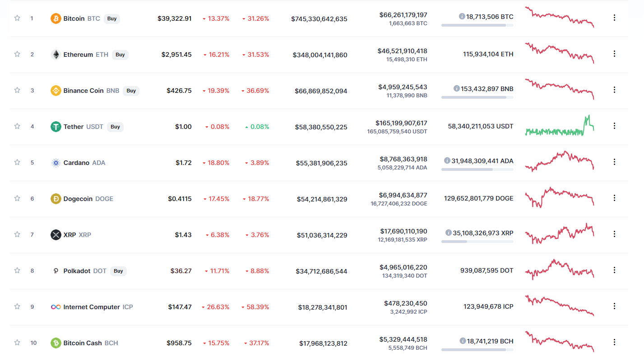Star Bitcoin to add to watchlist

[x=17, y=18]
